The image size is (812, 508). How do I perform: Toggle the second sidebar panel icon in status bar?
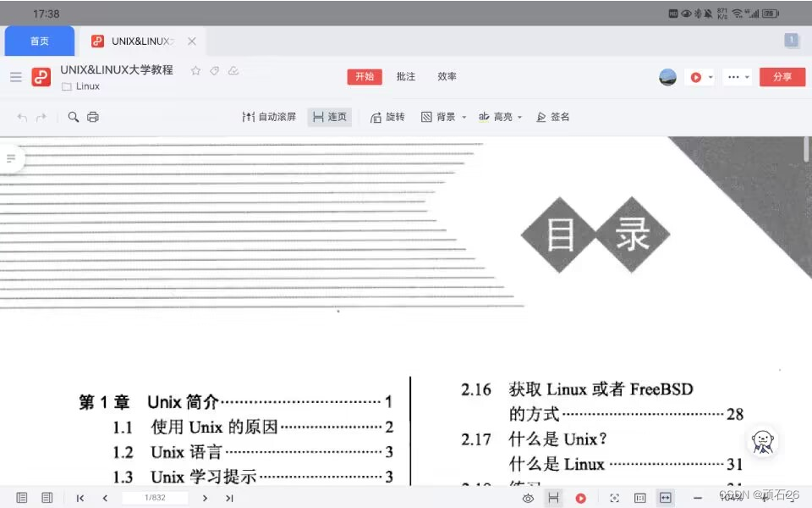(x=47, y=498)
